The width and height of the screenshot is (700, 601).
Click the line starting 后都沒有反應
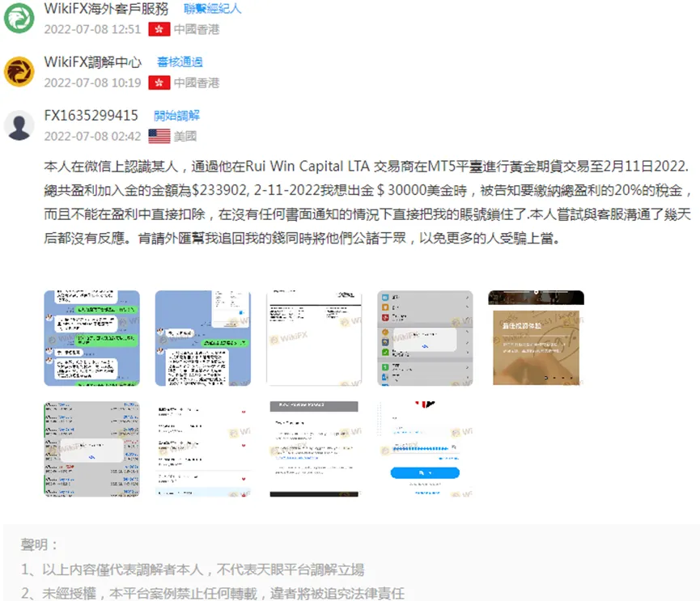click(x=302, y=239)
